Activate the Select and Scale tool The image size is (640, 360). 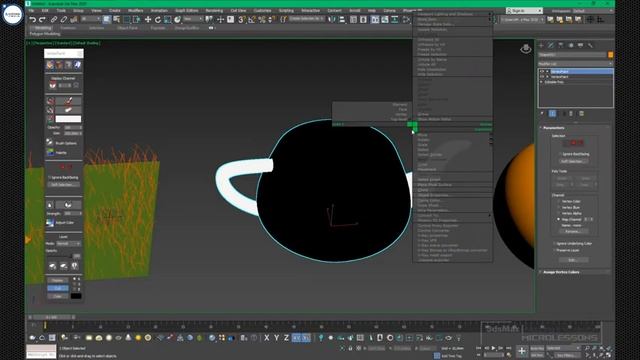pyautogui.click(x=167, y=20)
